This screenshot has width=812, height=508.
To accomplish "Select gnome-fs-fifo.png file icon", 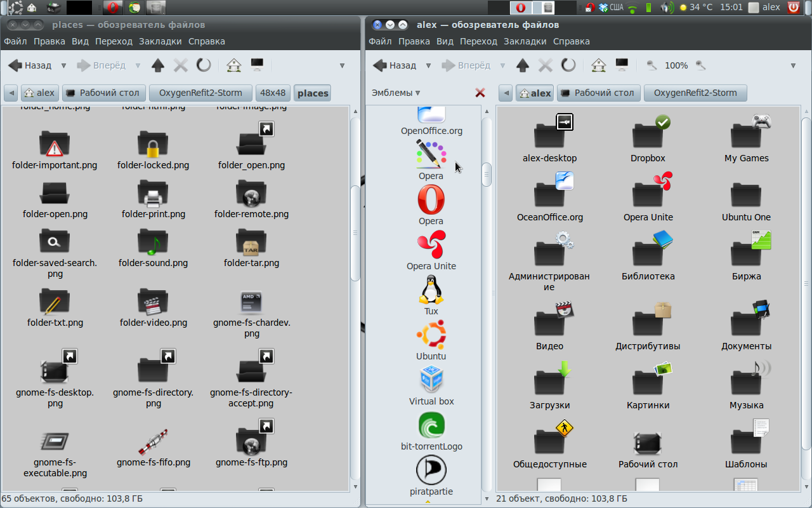I will (x=153, y=443).
